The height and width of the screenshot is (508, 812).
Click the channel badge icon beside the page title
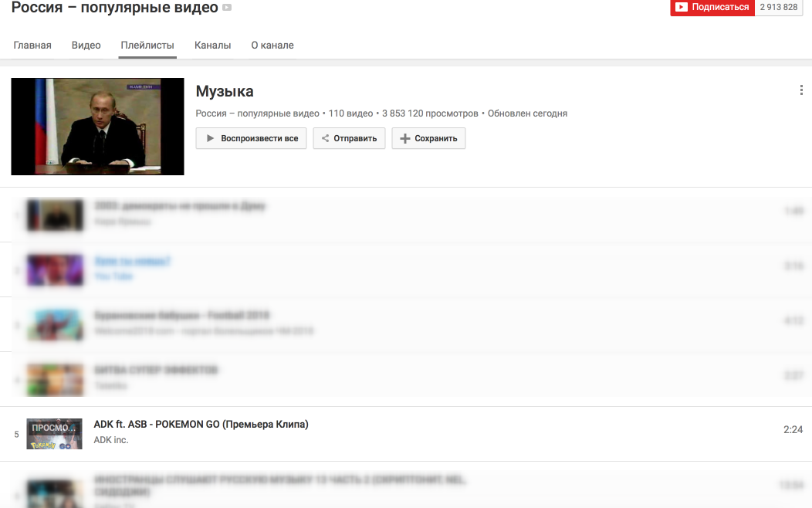click(x=227, y=7)
